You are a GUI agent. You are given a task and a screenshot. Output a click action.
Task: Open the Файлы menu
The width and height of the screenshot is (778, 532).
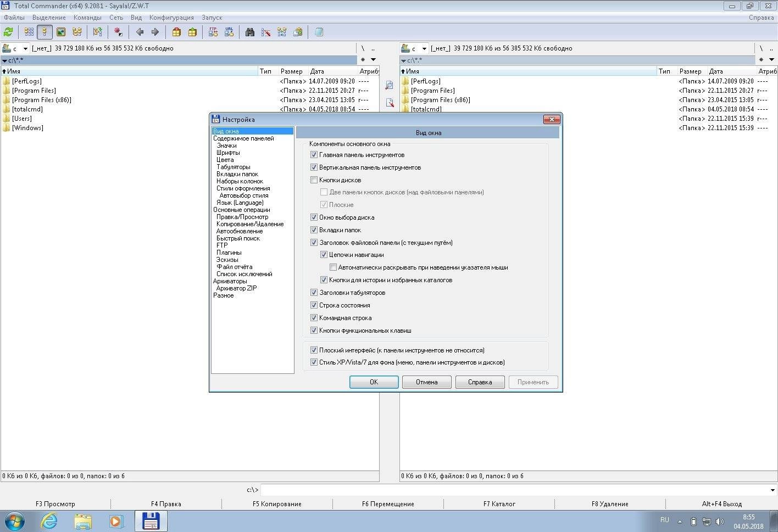coord(14,18)
